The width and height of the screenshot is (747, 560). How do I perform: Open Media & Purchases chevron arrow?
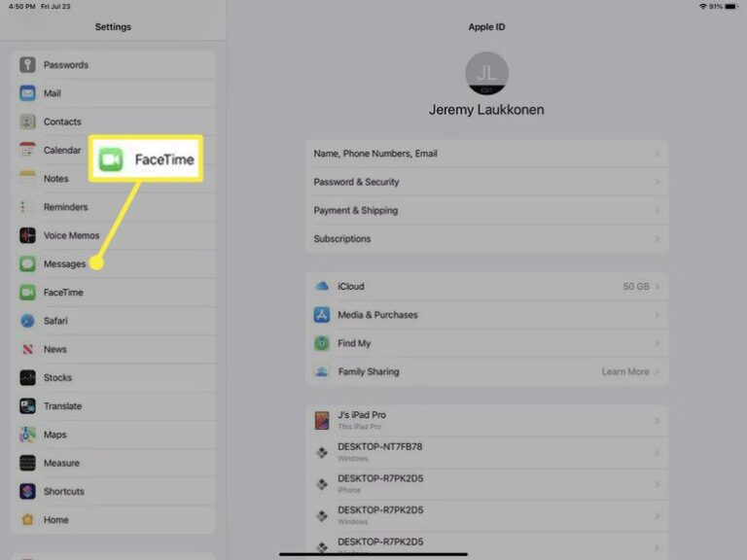(x=657, y=315)
